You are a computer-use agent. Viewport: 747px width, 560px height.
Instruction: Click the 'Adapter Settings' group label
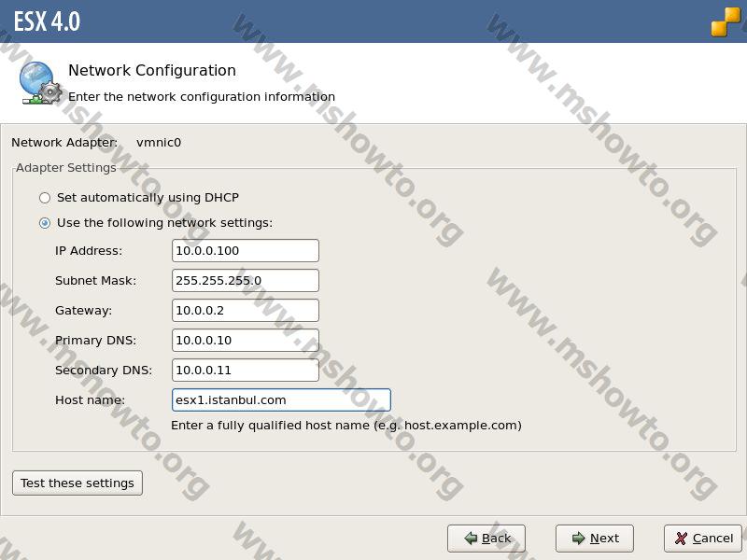[x=66, y=168]
